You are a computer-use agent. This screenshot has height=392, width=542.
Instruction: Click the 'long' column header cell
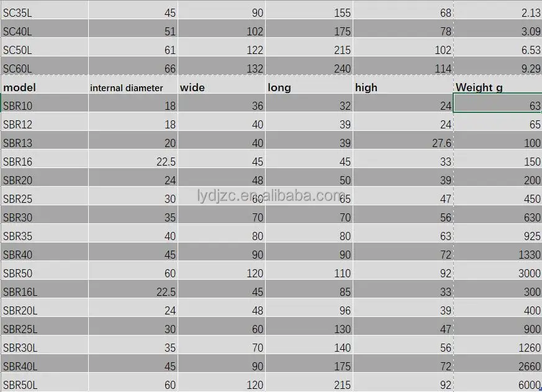pos(309,87)
